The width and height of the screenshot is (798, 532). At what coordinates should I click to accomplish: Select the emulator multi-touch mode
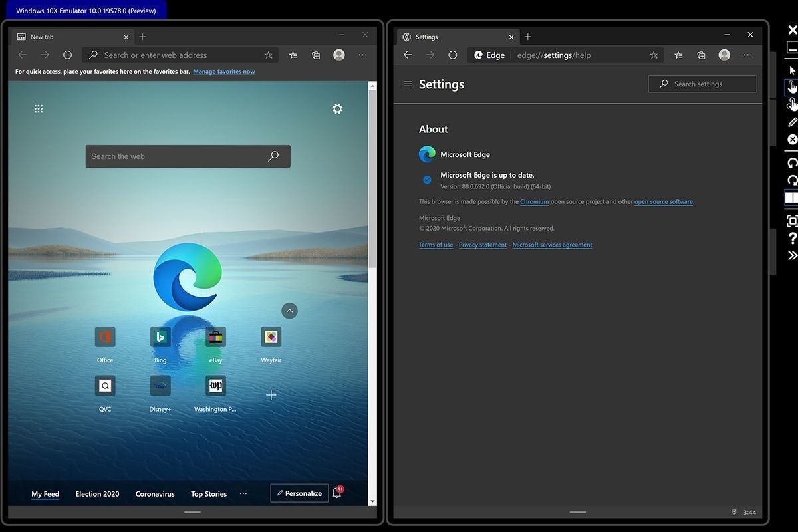coord(792,104)
